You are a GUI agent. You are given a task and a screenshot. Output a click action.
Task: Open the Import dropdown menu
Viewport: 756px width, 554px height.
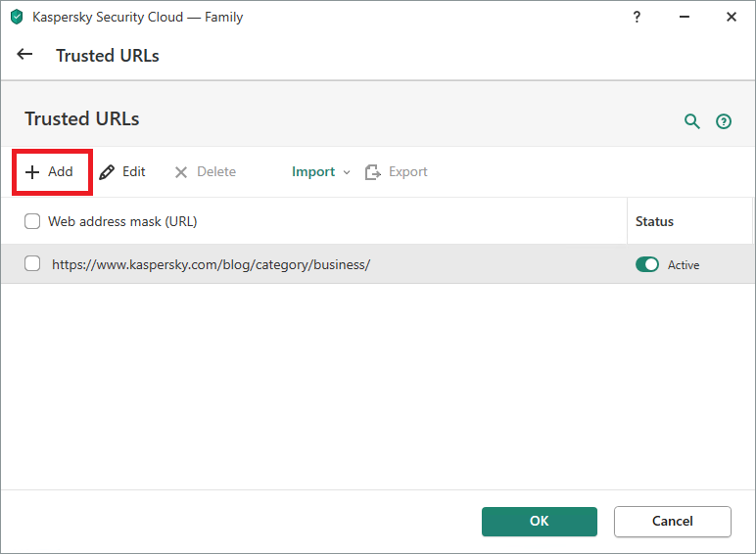pyautogui.click(x=320, y=171)
